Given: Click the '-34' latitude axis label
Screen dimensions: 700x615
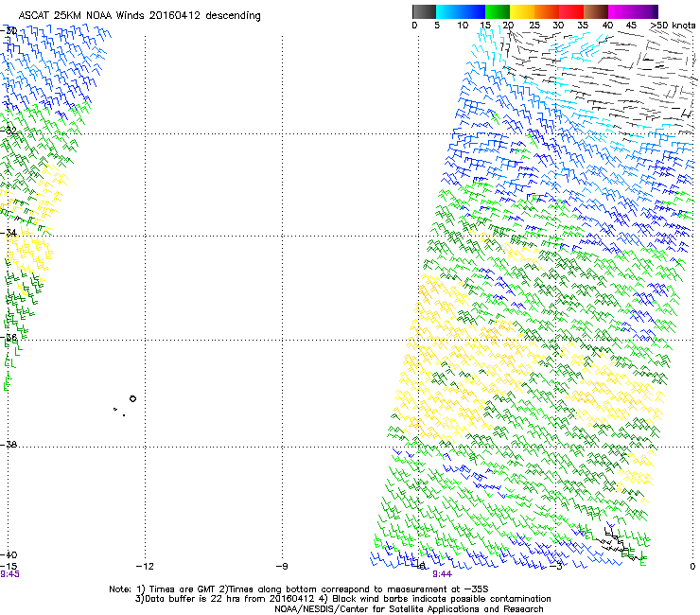Looking at the screenshot, I should (9, 233).
